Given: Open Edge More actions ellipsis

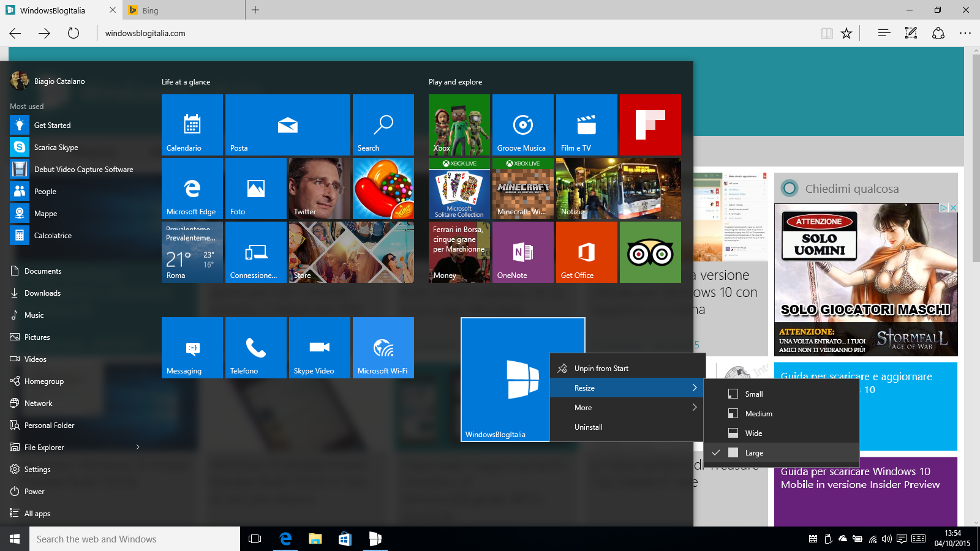Looking at the screenshot, I should coord(965,33).
